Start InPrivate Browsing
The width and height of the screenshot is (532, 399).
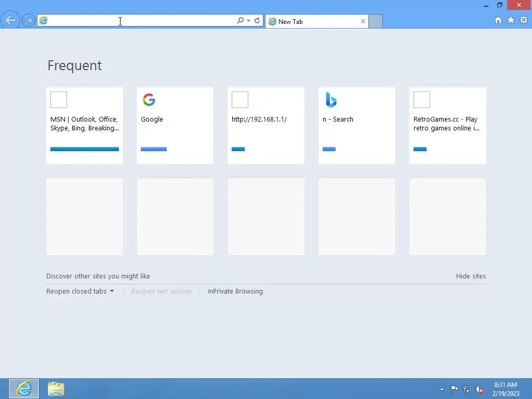(235, 291)
